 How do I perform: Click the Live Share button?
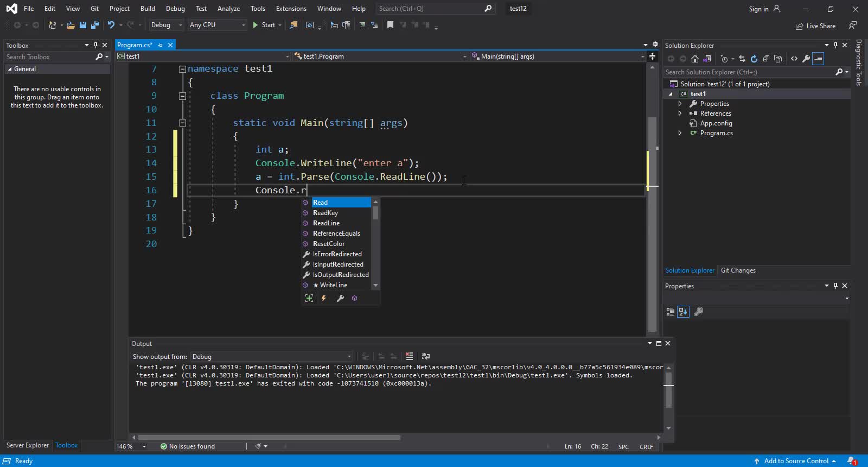tap(815, 26)
